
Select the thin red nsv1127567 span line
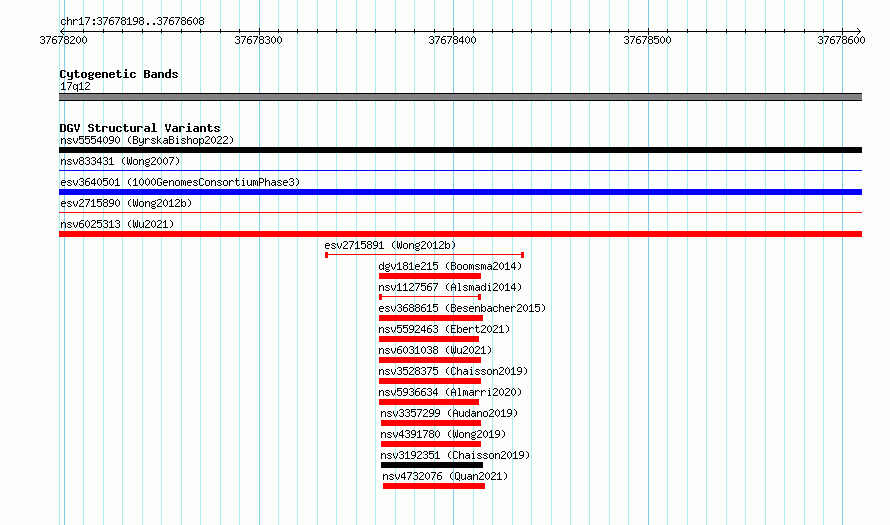(430, 297)
